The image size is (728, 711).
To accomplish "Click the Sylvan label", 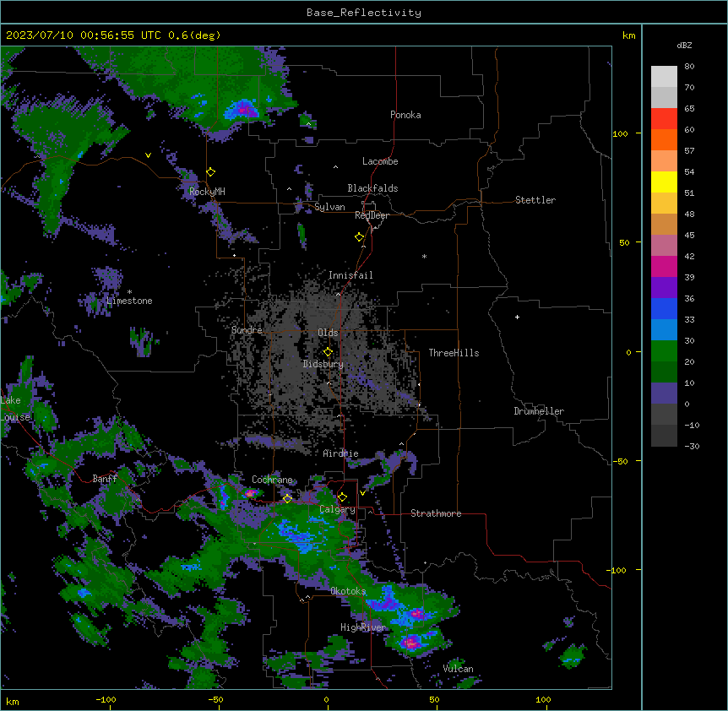I will (x=329, y=207).
